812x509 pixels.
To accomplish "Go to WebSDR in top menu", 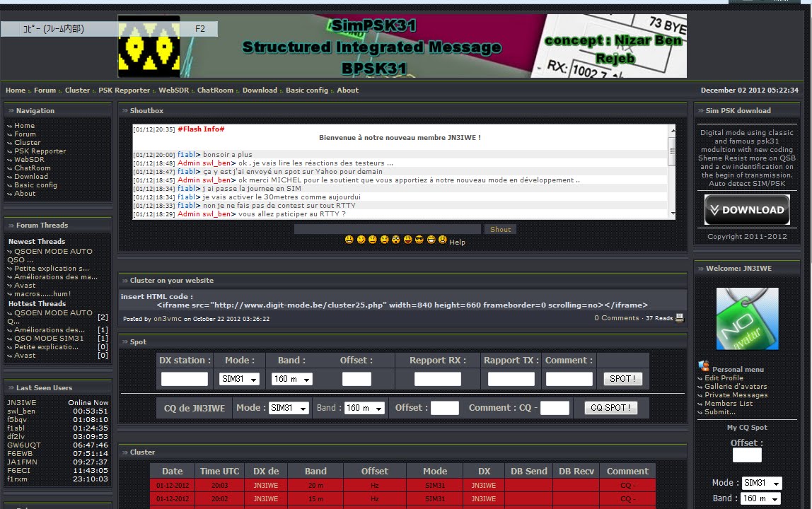I will tap(173, 90).
